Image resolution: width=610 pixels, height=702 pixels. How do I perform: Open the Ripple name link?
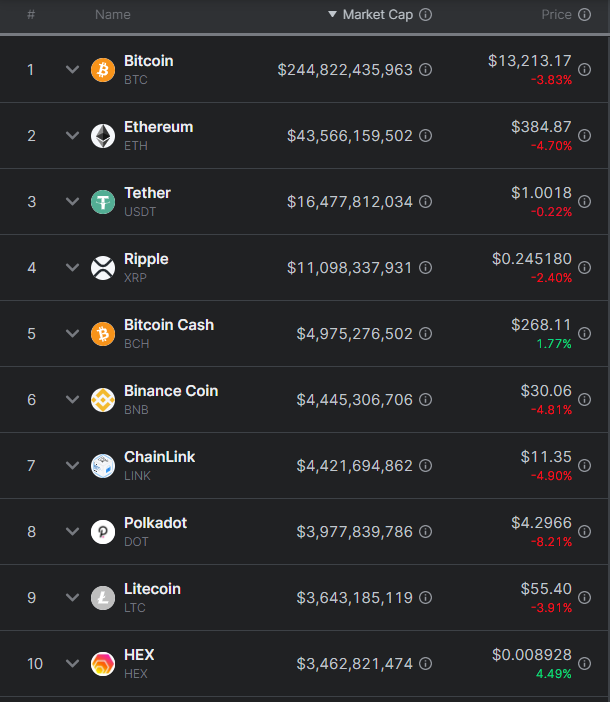(146, 259)
